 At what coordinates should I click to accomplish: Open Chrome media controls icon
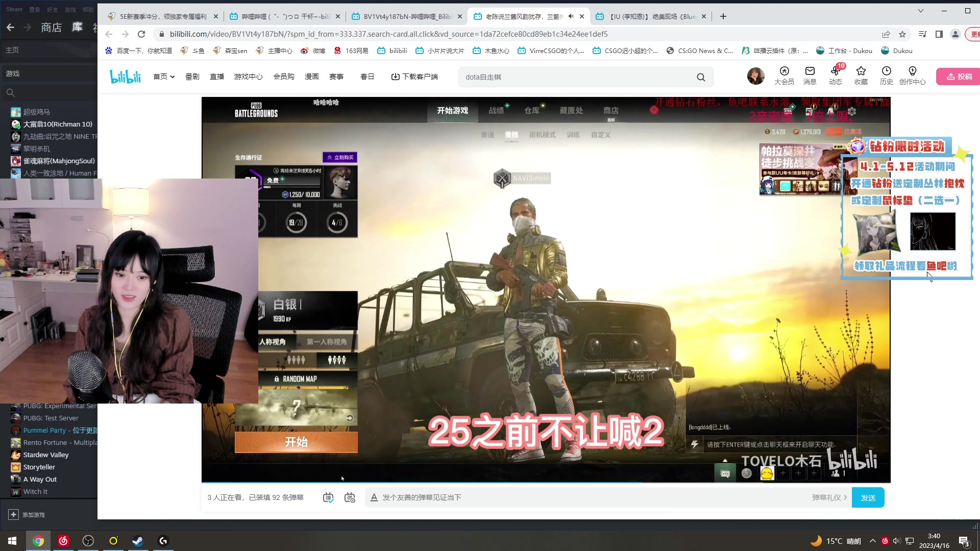click(922, 34)
